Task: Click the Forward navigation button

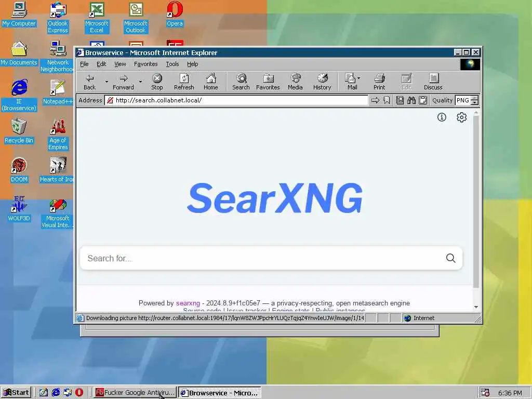Action: pyautogui.click(x=124, y=82)
